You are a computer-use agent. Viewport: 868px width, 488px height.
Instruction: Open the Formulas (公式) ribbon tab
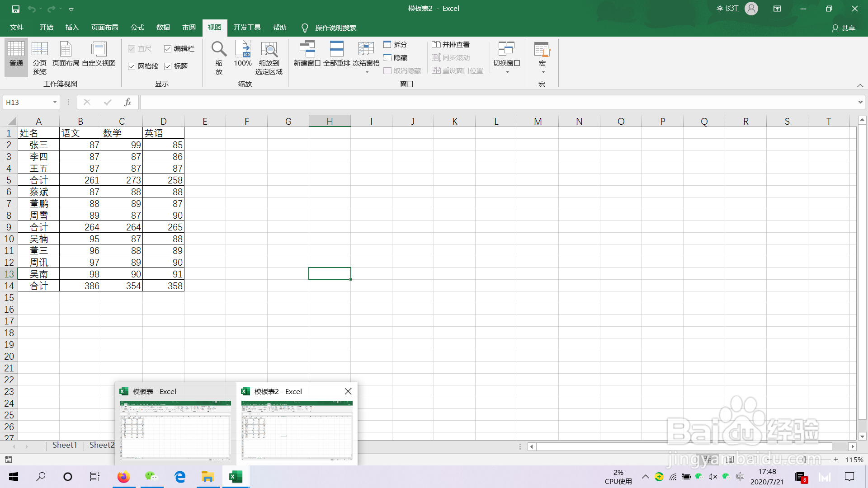(137, 28)
